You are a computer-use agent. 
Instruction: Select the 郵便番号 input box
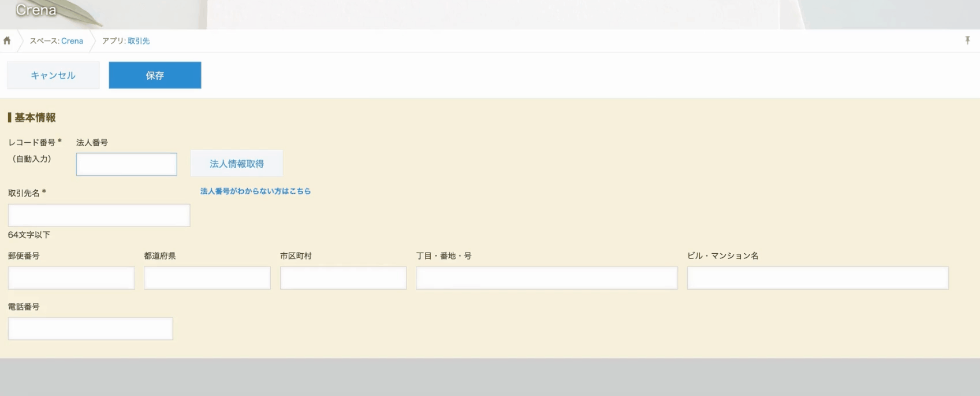tap(71, 278)
